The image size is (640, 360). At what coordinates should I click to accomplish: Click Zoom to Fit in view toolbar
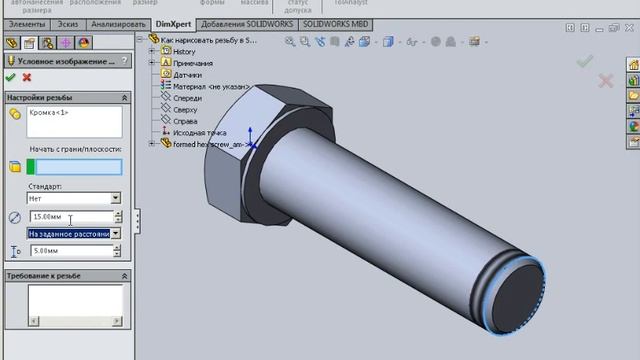point(290,42)
